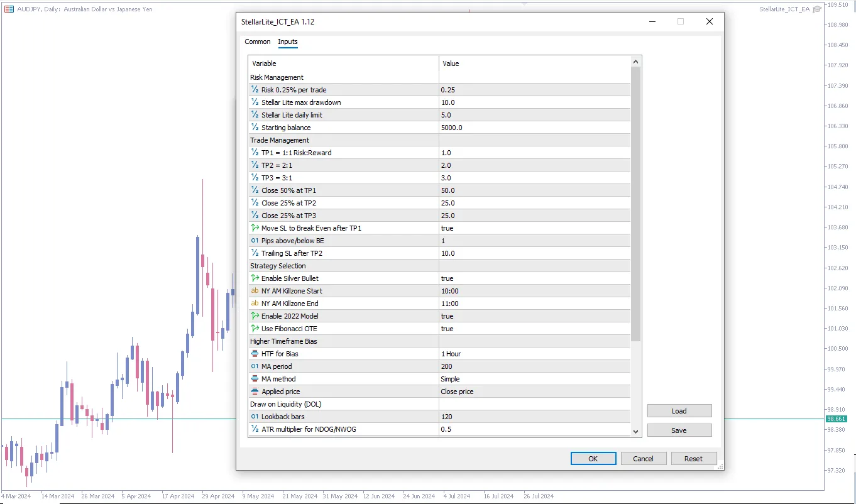Open the HTF for Bias 1 Hour dropdown
856x504 pixels.
[x=534, y=354]
